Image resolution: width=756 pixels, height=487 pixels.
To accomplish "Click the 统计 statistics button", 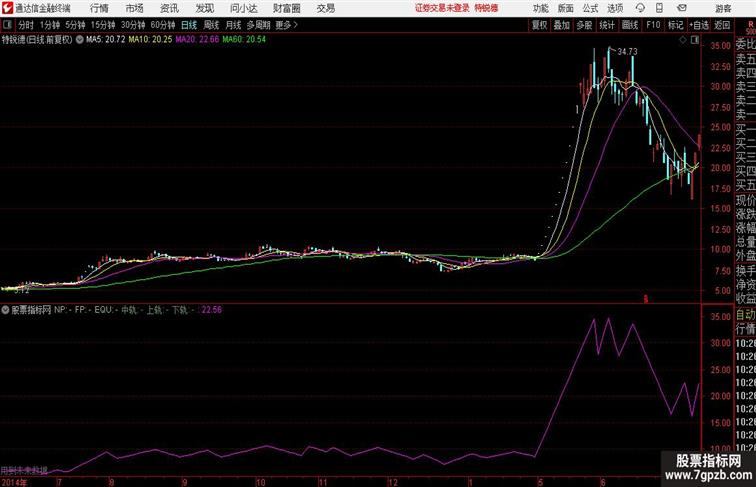I will coord(607,25).
